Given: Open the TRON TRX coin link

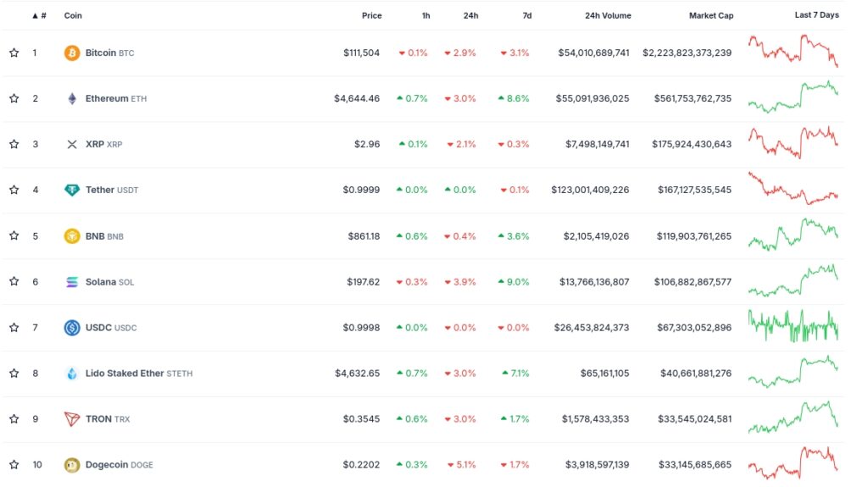Looking at the screenshot, I should [x=108, y=419].
